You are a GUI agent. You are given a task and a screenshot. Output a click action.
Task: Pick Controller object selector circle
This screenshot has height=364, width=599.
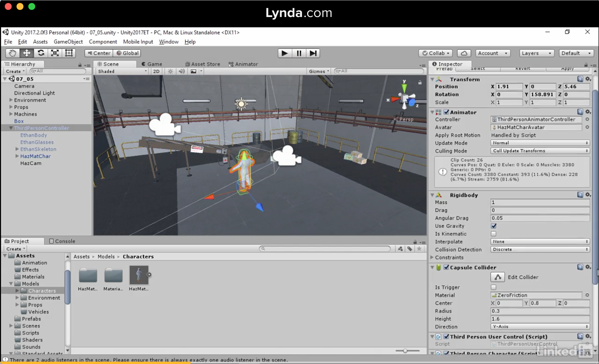click(587, 119)
